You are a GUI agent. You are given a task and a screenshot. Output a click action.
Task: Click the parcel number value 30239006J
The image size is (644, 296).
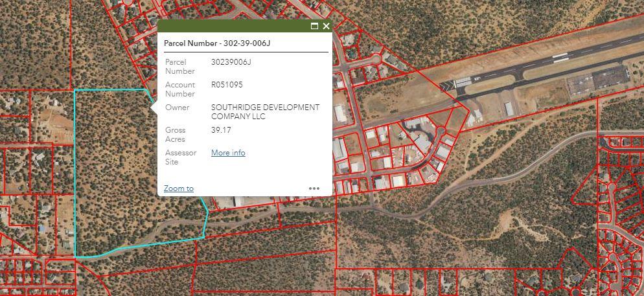[231, 62]
